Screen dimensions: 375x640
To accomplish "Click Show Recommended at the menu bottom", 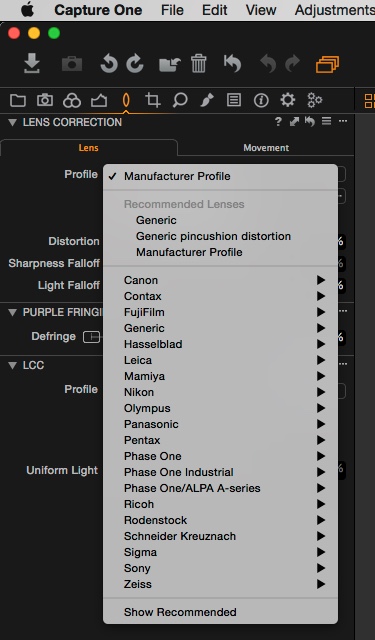I will click(220, 612).
